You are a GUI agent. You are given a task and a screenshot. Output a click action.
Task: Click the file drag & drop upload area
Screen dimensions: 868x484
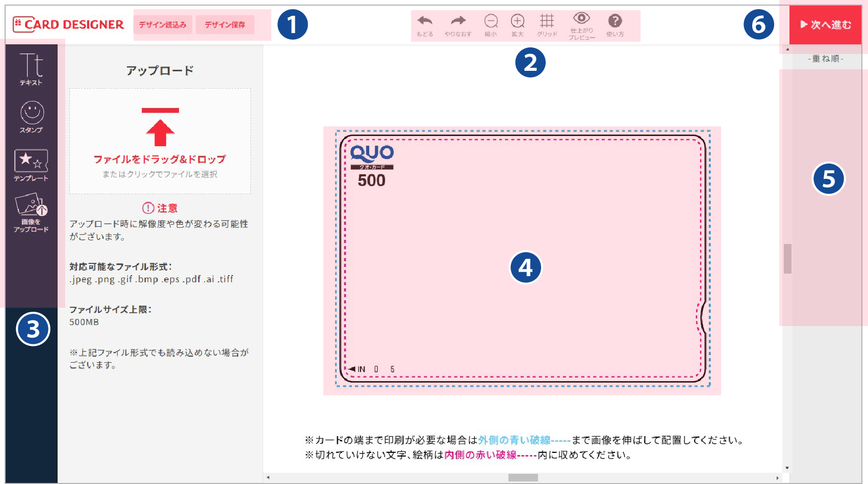160,141
